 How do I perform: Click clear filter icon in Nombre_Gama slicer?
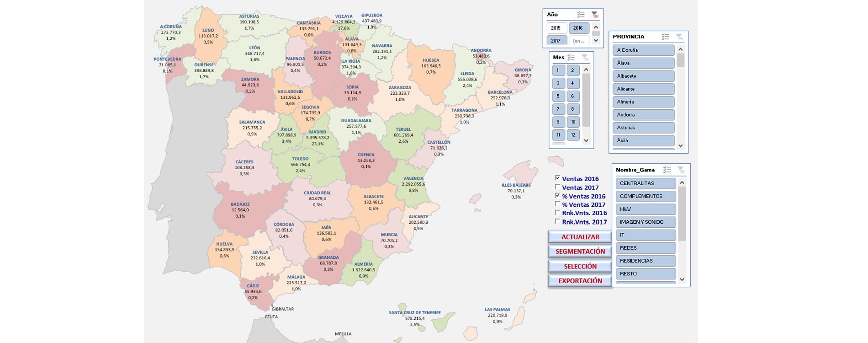click(681, 170)
